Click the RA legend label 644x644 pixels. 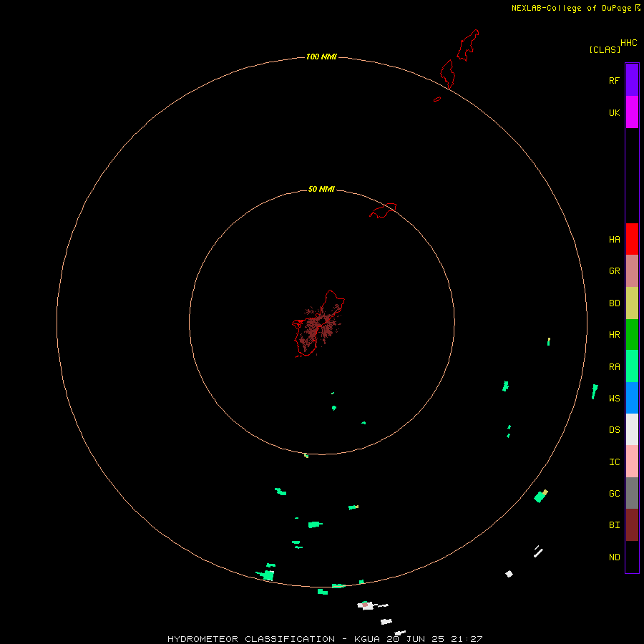click(x=614, y=367)
